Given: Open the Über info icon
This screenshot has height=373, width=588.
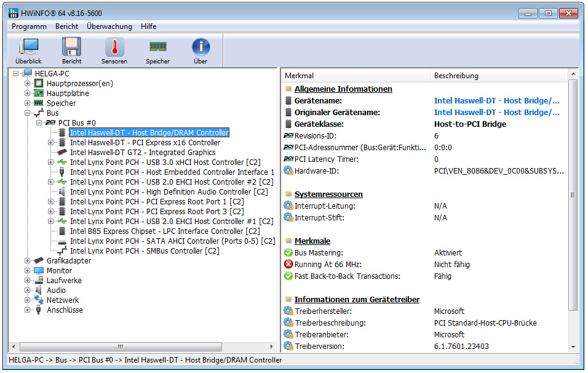Looking at the screenshot, I should [x=201, y=50].
